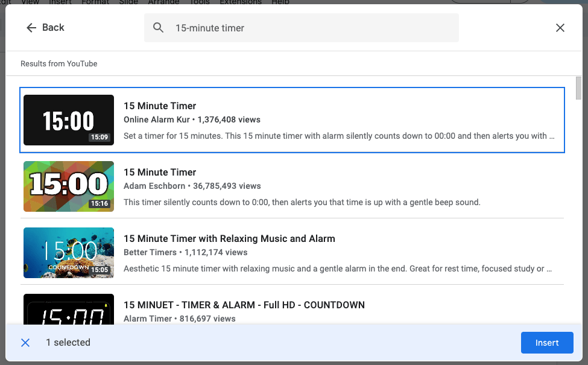Click 'Adam Eschborn • 36,785,493 views'
Screen dimensions: 588x365
click(192, 186)
